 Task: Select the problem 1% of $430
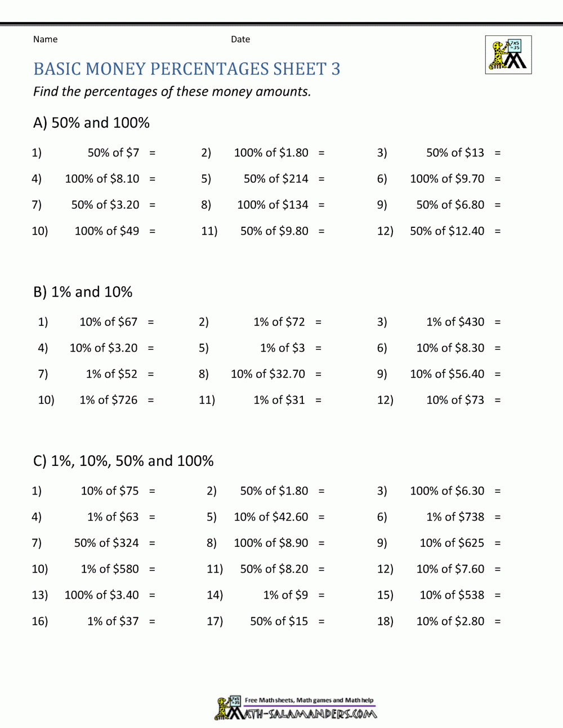click(x=455, y=322)
